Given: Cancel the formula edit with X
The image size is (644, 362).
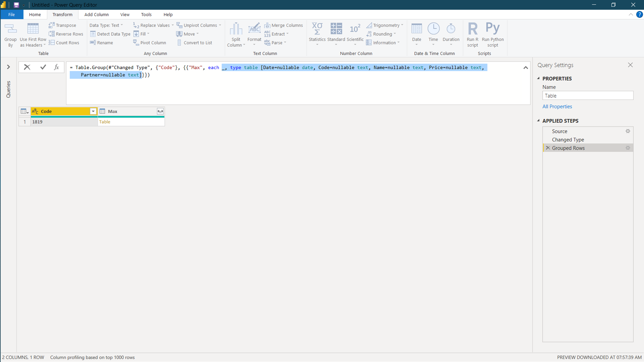Looking at the screenshot, I should click(x=27, y=67).
